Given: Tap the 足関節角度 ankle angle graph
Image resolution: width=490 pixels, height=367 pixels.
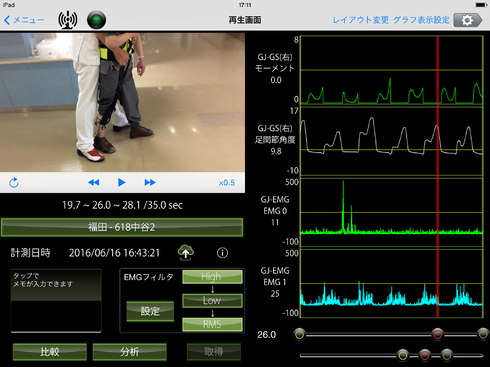Looking at the screenshot, I should pos(391,141).
